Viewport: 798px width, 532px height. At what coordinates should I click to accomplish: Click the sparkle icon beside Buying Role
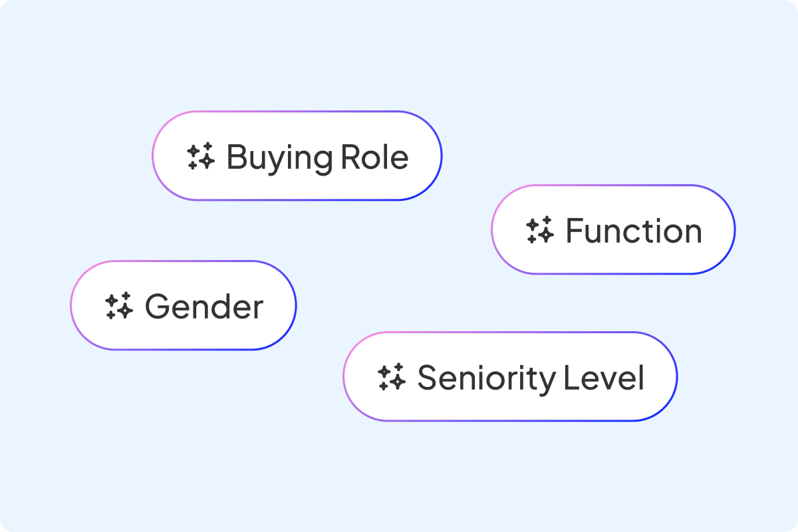point(200,156)
